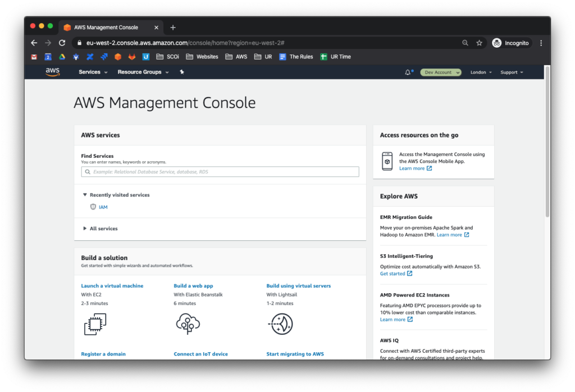575x392 pixels.
Task: Click the Lightsail compass illustration icon
Action: pyautogui.click(x=281, y=324)
